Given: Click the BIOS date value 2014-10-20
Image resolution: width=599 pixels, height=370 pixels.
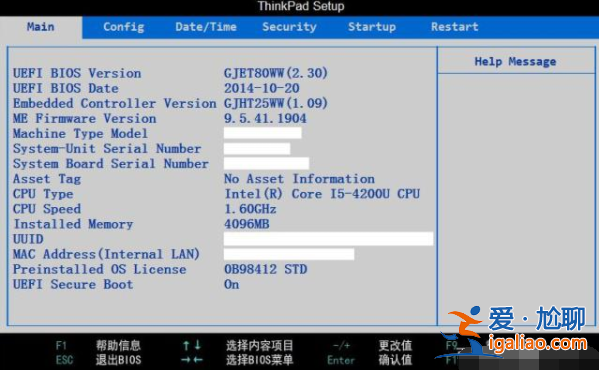Looking at the screenshot, I should click(262, 88).
